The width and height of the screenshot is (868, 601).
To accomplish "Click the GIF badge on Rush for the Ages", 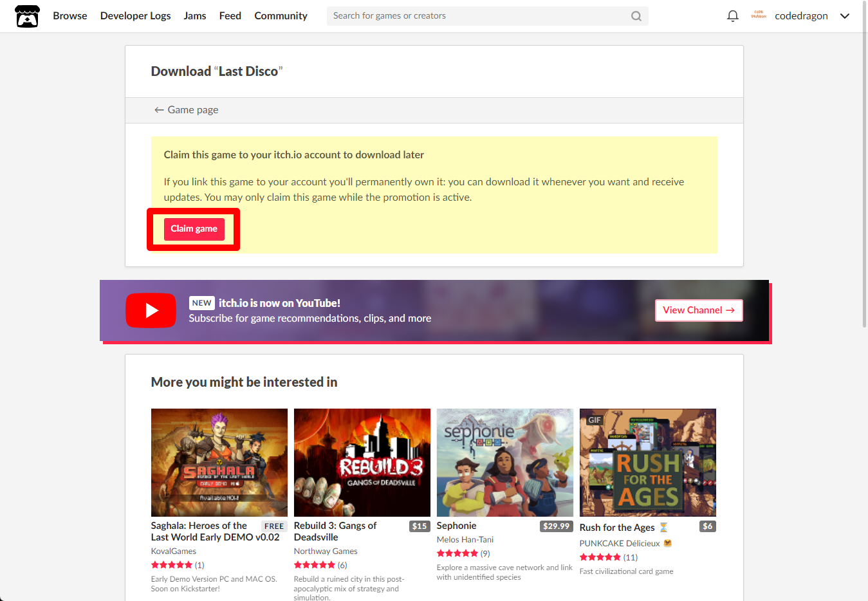I will tap(595, 420).
